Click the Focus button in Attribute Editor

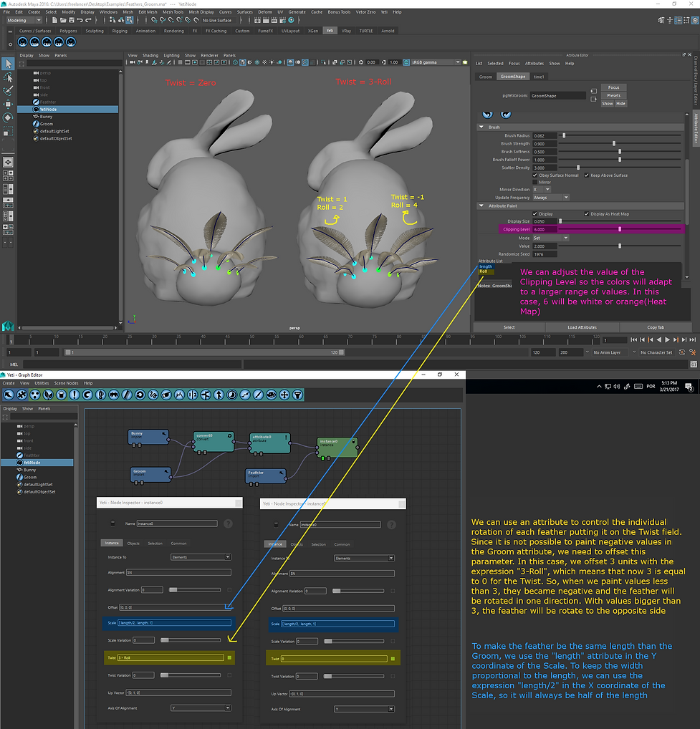coord(613,87)
